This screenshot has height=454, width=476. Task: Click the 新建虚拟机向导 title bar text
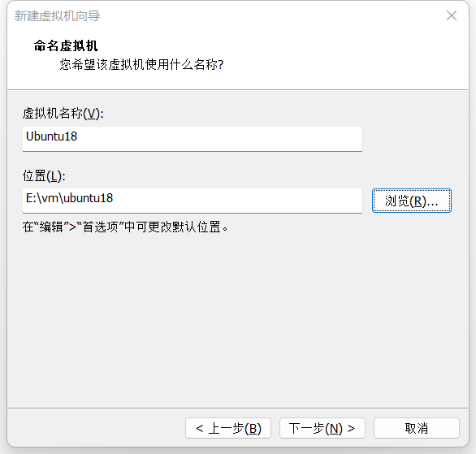pyautogui.click(x=57, y=15)
